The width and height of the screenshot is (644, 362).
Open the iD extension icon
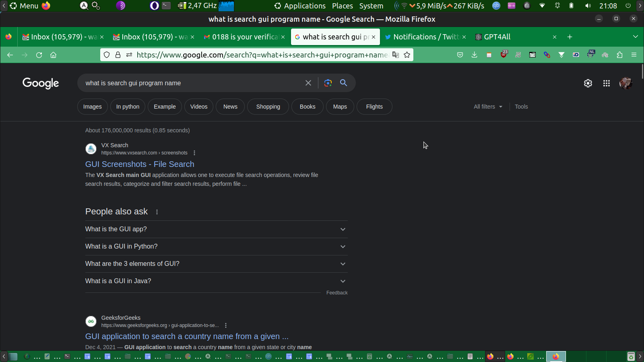[x=576, y=55]
